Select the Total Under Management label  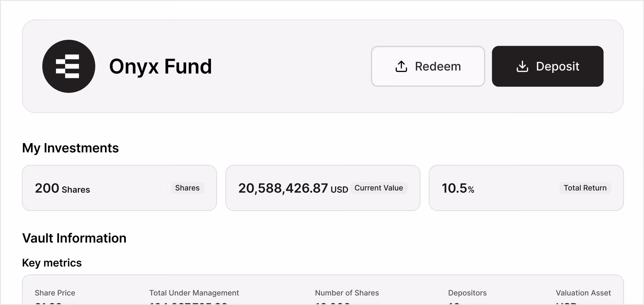point(194,293)
